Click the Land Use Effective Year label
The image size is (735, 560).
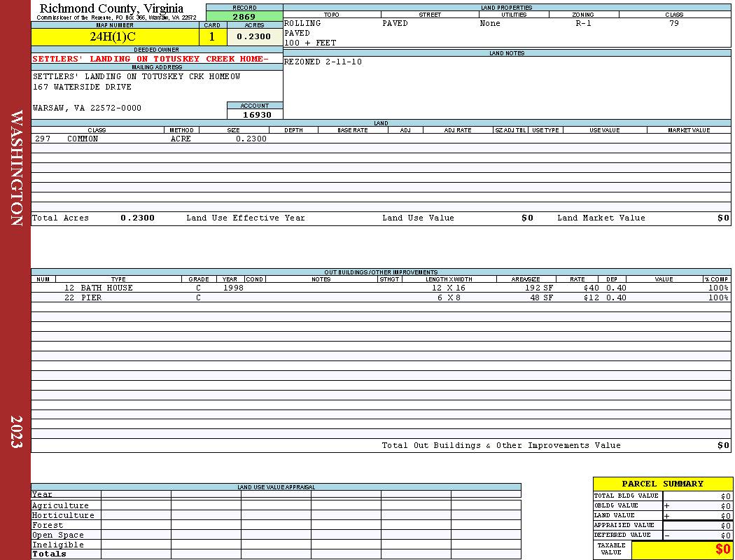pyautogui.click(x=246, y=218)
